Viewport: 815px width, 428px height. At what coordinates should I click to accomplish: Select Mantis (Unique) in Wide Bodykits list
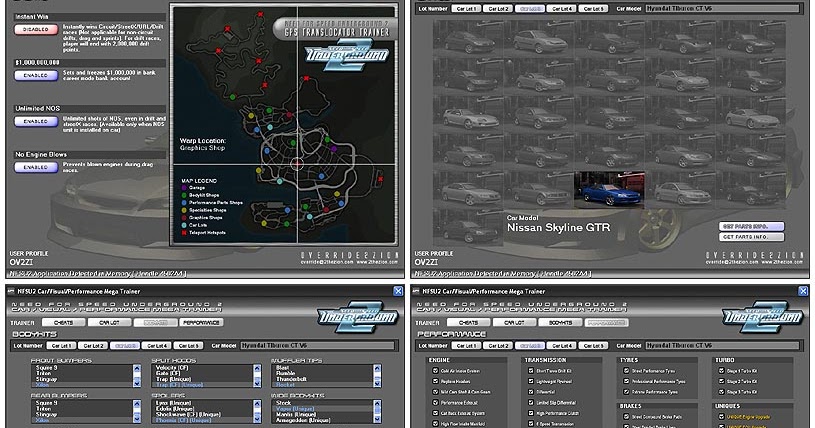(x=296, y=414)
